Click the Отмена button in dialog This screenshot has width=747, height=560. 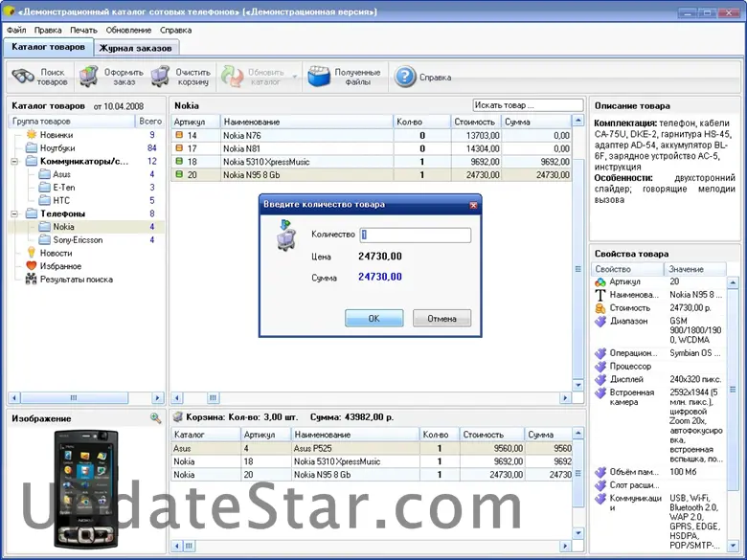click(x=441, y=318)
